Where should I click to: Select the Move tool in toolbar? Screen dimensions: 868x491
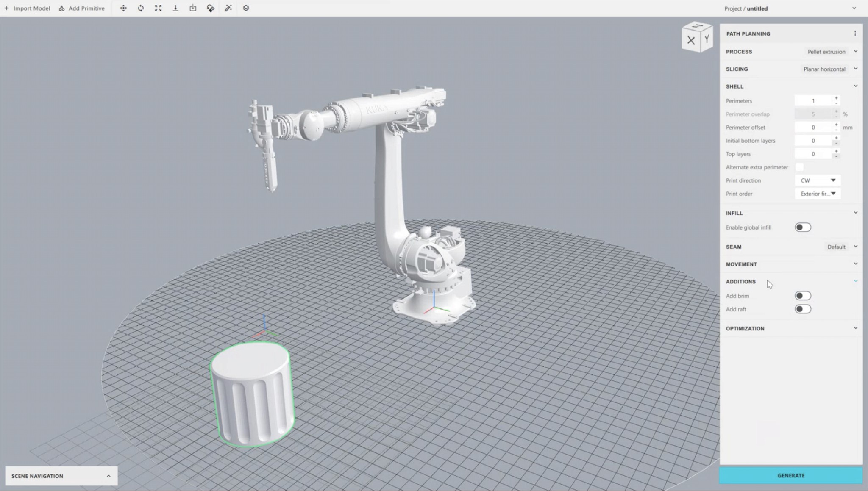(x=123, y=8)
